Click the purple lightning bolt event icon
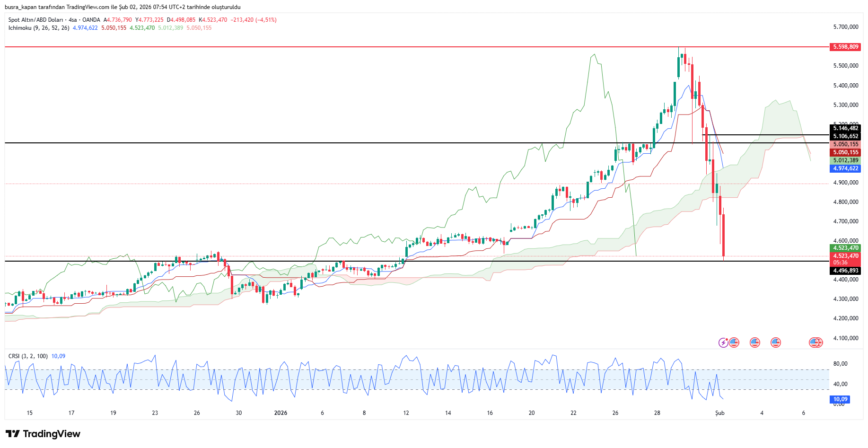Viewport: 868px width, 448px height. point(723,343)
